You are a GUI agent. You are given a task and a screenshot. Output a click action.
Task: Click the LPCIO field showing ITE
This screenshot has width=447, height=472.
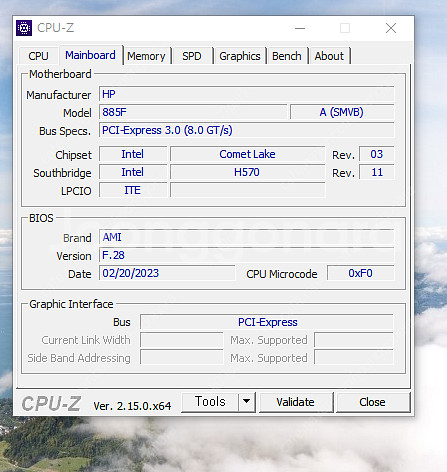coord(133,190)
